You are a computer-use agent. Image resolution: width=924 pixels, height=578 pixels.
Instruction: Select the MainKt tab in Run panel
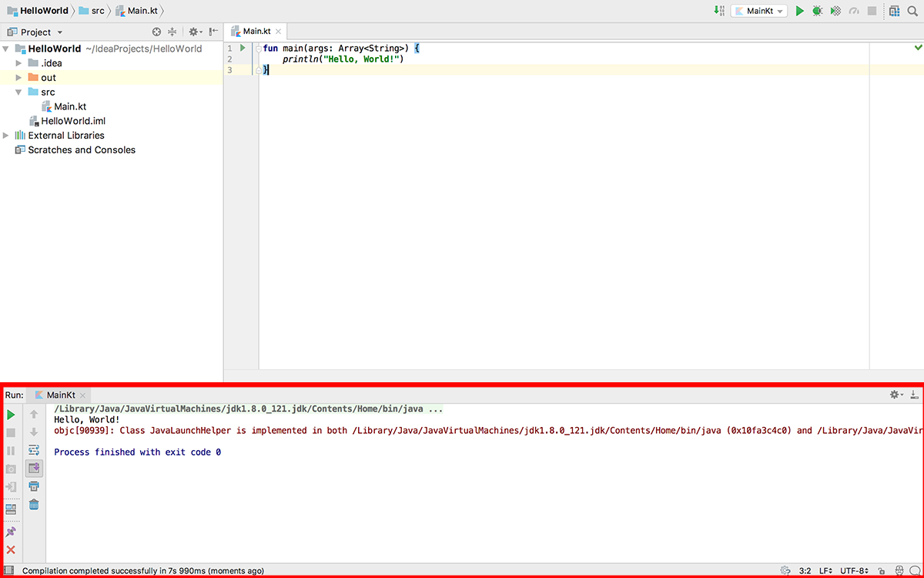click(x=60, y=395)
